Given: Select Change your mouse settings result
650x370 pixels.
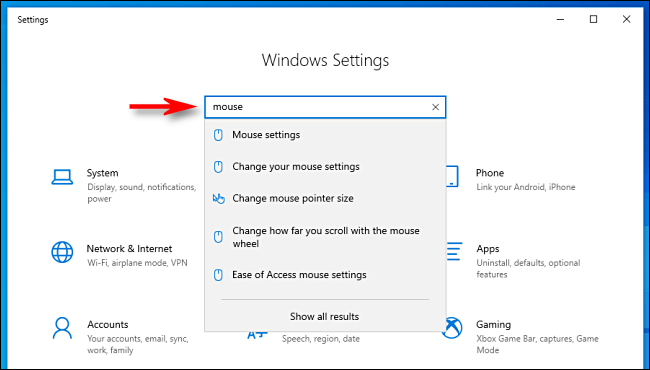Looking at the screenshot, I should point(325,167).
